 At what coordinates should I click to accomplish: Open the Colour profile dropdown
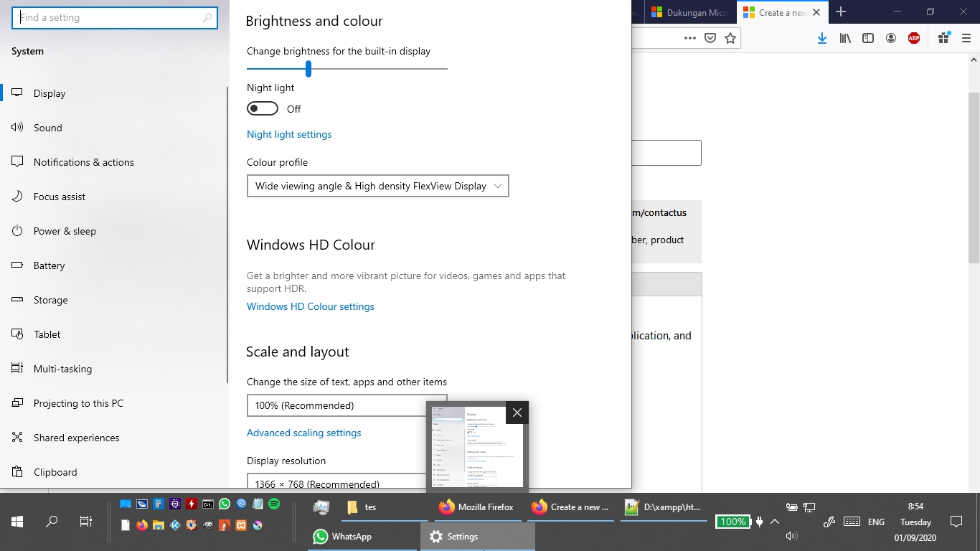[378, 186]
